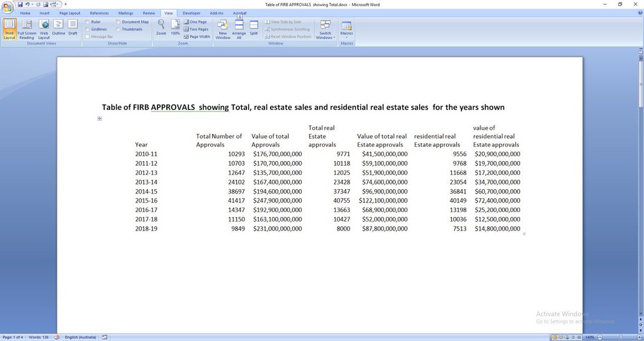Click the 2010-11 year cell
Image resolution: width=644 pixels, height=341 pixels.
pyautogui.click(x=146, y=154)
